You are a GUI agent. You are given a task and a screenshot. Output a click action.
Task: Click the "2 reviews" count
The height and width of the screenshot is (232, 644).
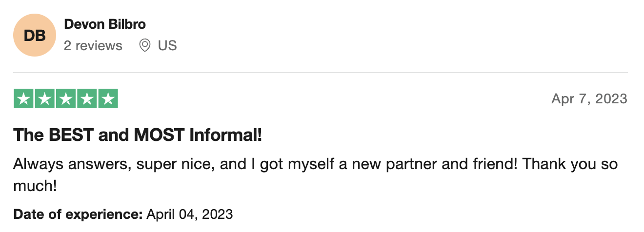(x=93, y=46)
